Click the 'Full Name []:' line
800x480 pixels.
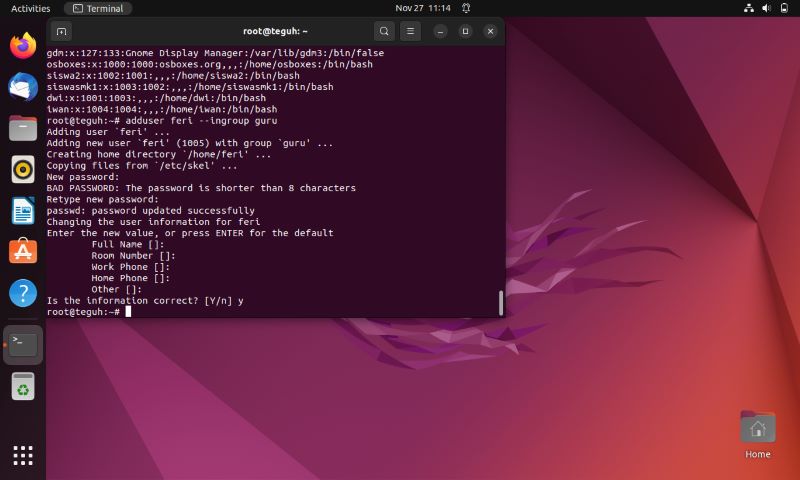tap(128, 244)
